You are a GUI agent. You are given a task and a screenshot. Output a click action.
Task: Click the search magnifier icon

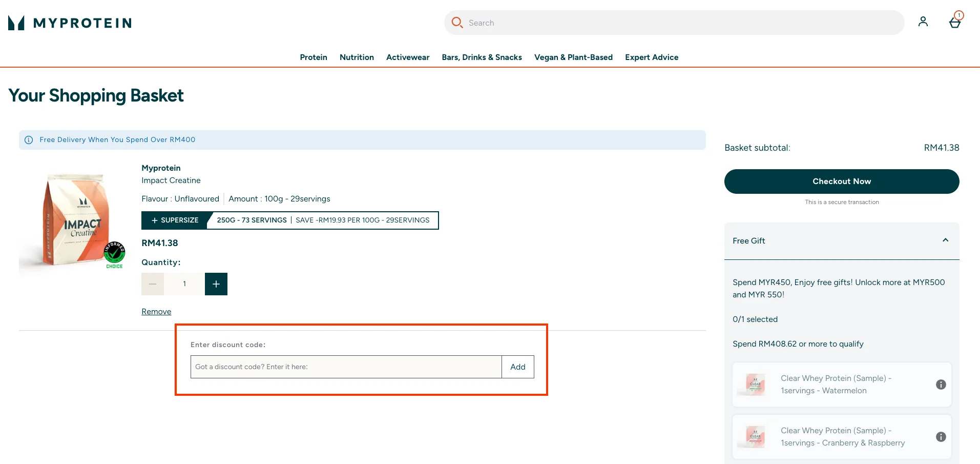457,23
